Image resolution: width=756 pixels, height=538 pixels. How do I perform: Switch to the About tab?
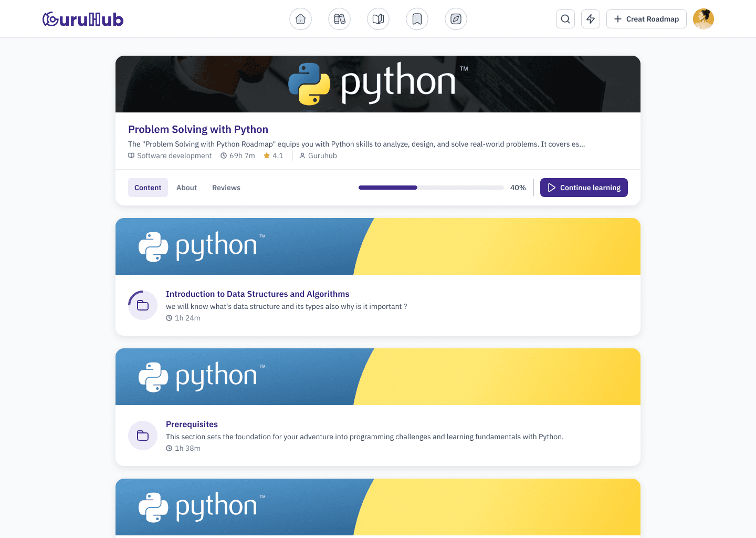pyautogui.click(x=186, y=188)
